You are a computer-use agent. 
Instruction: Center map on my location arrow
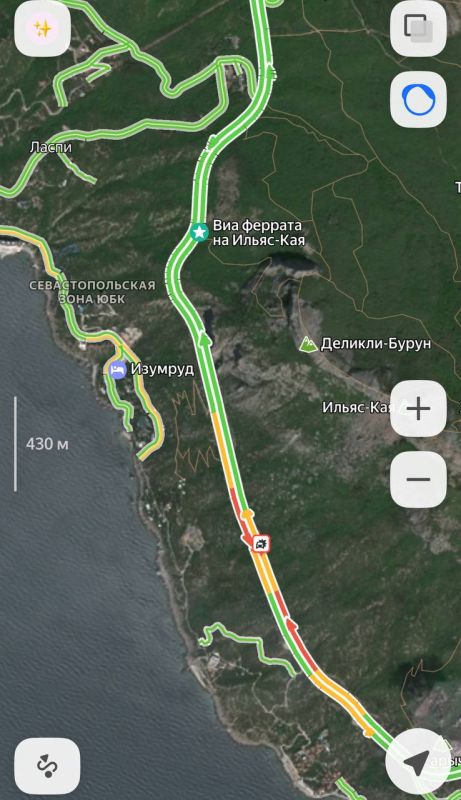(418, 761)
